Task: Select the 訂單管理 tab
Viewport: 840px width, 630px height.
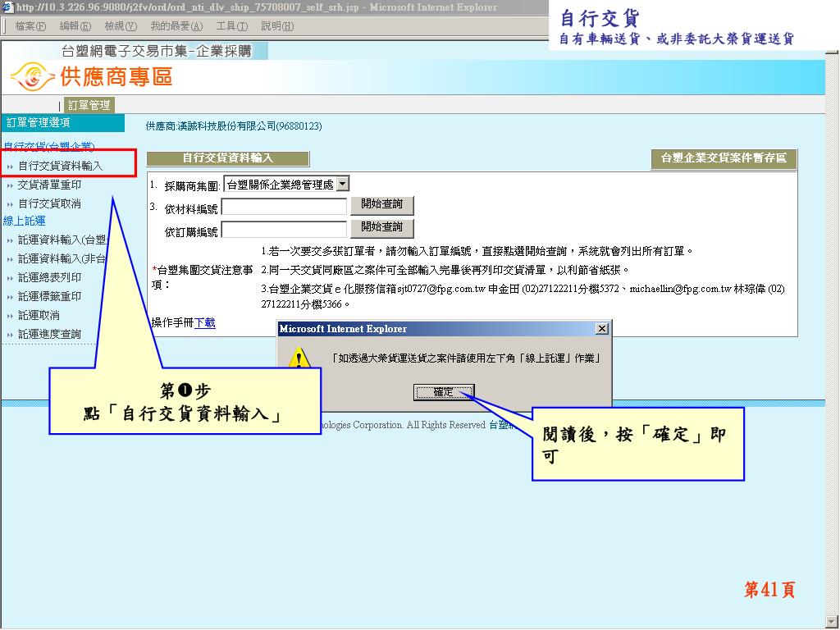Action: [x=89, y=105]
